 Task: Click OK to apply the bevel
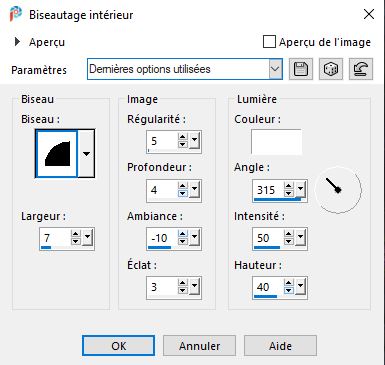(119, 346)
